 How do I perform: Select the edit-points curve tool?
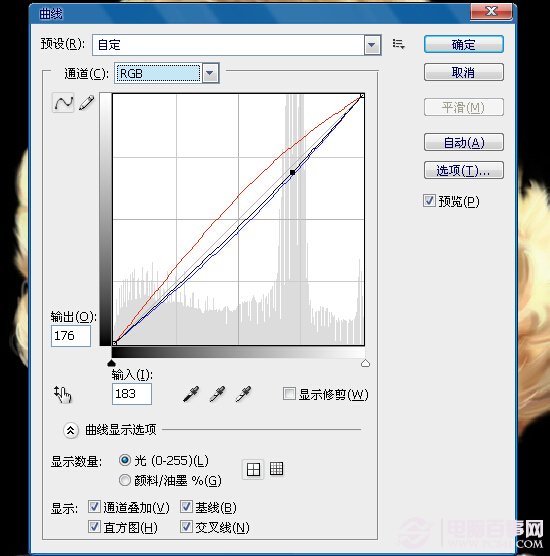(x=63, y=103)
